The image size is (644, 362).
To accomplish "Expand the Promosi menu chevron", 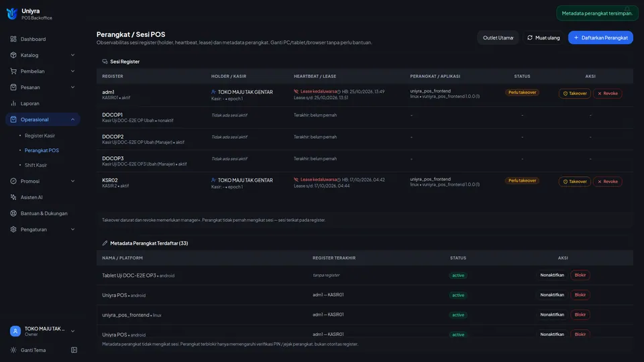I will [72, 181].
